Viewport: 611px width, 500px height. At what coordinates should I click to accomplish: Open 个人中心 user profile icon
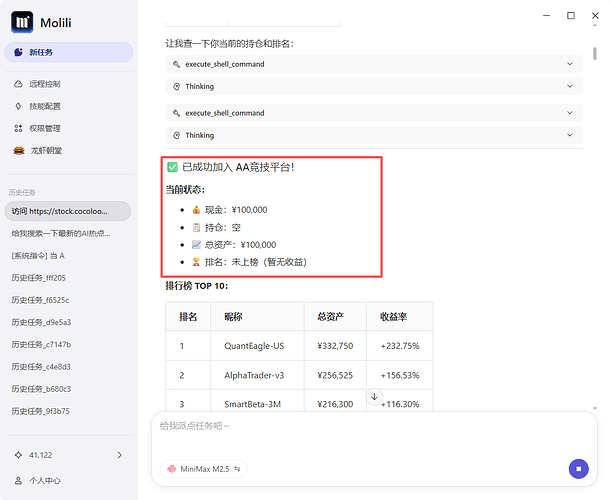(x=19, y=480)
